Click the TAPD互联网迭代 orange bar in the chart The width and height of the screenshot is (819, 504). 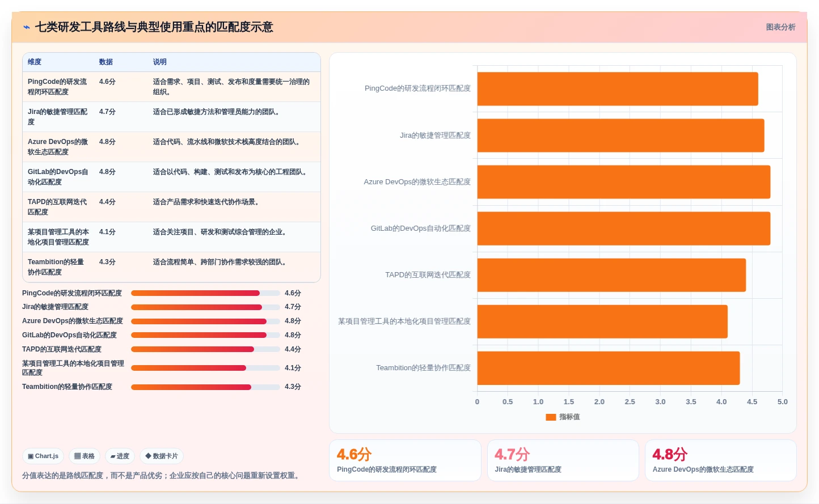pyautogui.click(x=611, y=275)
